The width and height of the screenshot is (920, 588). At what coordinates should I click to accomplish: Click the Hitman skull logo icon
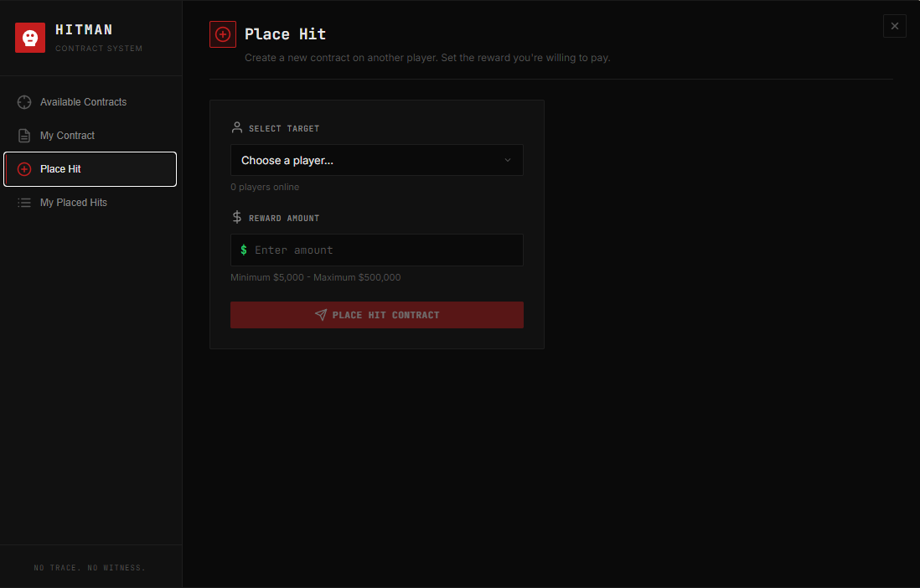coord(30,38)
